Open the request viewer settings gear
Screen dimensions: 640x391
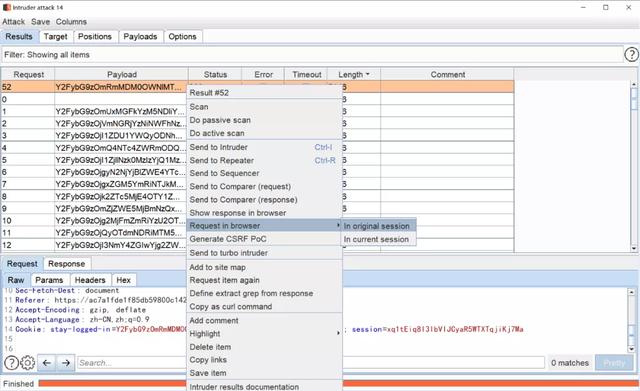[x=27, y=362]
